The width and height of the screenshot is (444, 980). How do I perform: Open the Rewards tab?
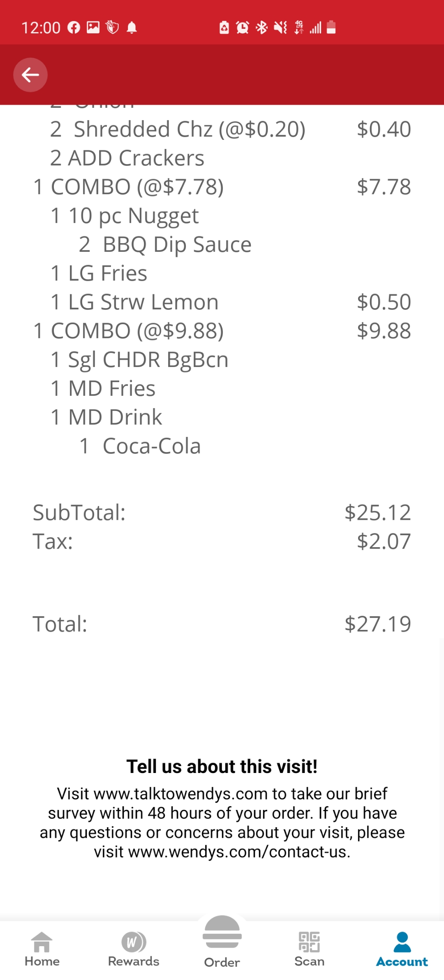(x=133, y=948)
